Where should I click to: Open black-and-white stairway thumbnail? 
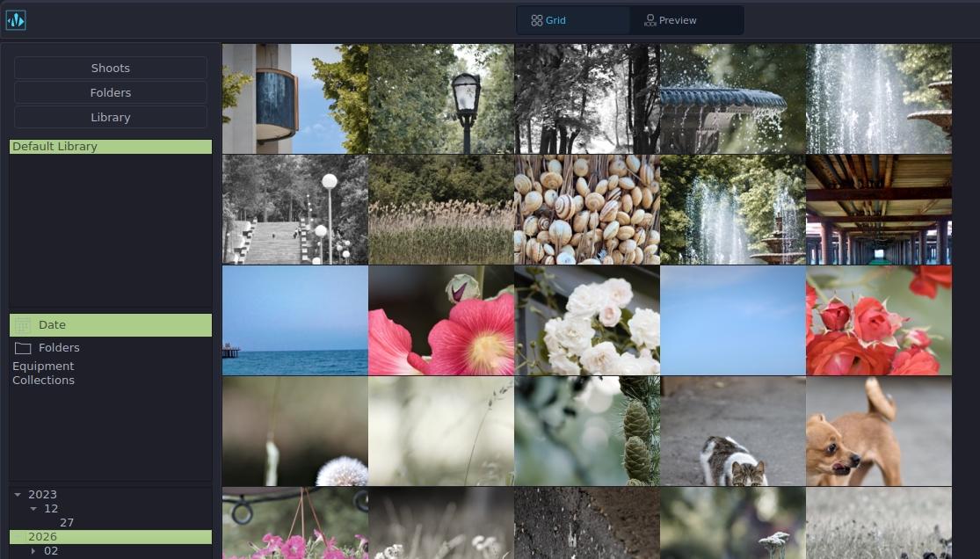295,209
